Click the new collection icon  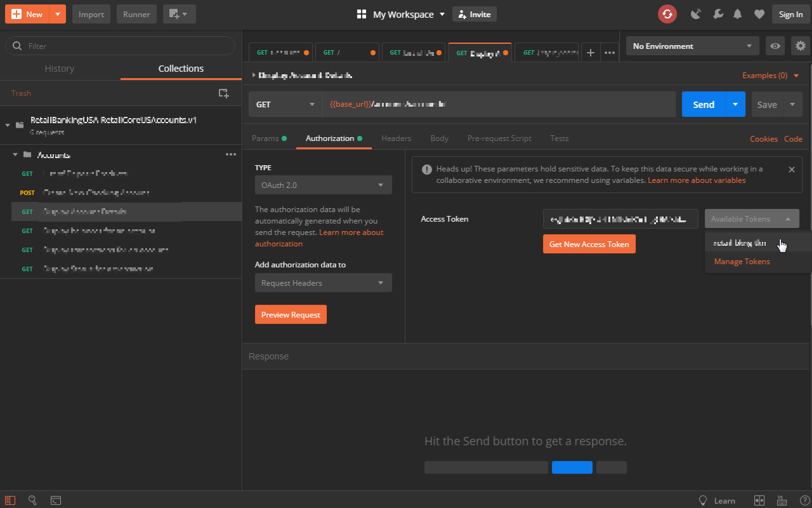(x=223, y=93)
